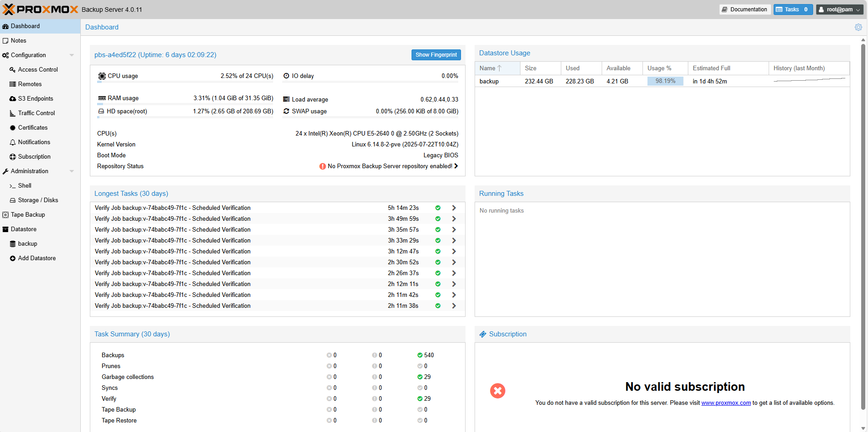The height and width of the screenshot is (432, 868).
Task: Switch to the Notes page
Action: (18, 40)
